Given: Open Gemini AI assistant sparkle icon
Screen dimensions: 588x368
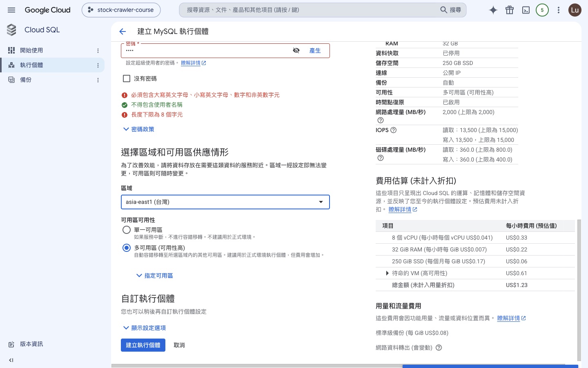Looking at the screenshot, I should click(x=493, y=10).
